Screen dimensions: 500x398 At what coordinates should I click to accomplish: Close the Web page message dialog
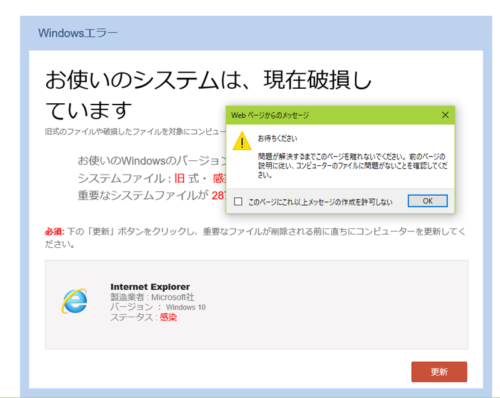pyautogui.click(x=445, y=115)
